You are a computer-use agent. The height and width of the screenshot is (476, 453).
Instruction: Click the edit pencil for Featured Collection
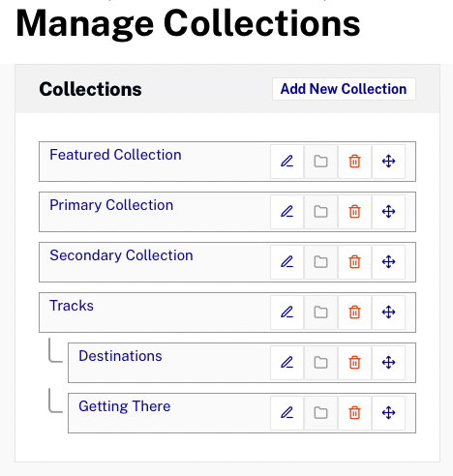(287, 162)
